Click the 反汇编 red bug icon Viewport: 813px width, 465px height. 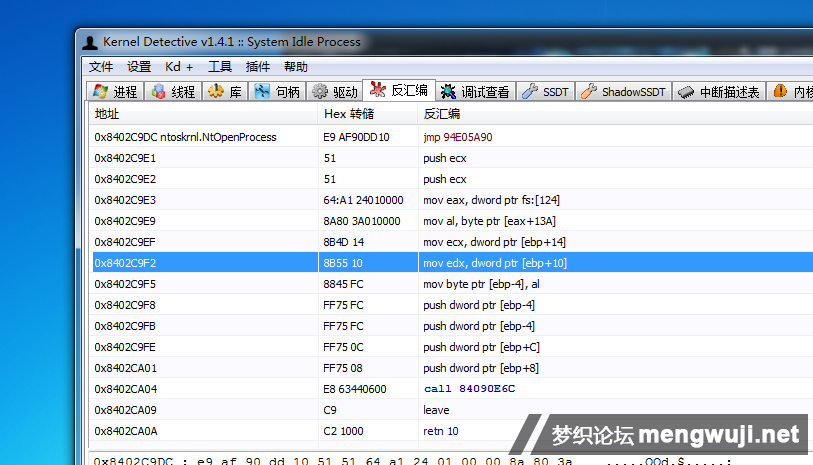(377, 90)
